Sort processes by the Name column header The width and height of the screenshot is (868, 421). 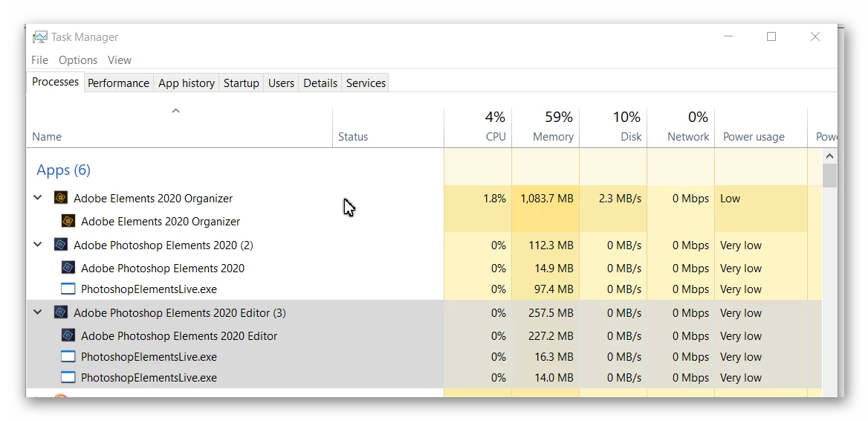(x=179, y=127)
